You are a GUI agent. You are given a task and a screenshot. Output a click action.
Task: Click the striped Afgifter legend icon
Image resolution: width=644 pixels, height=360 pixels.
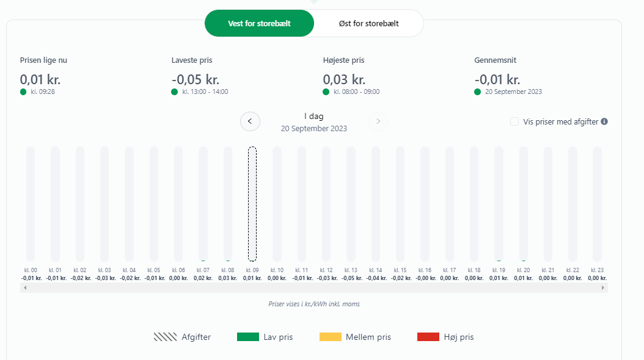click(165, 337)
